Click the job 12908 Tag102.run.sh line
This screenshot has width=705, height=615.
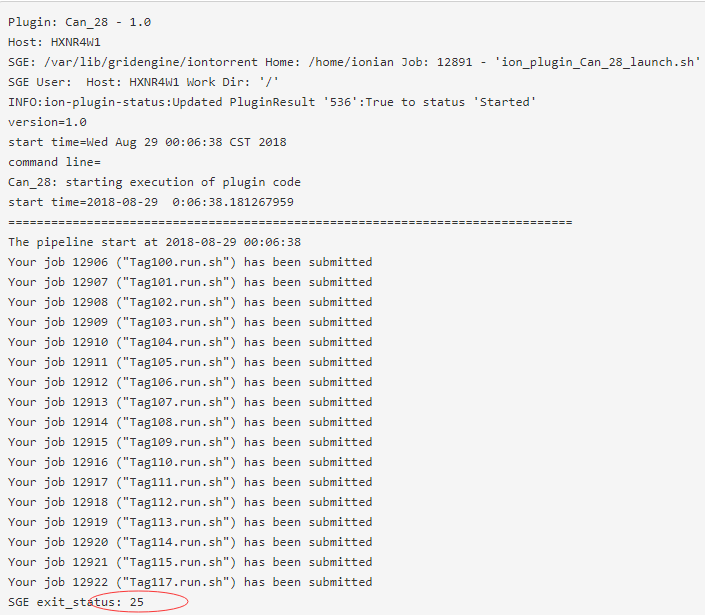[x=190, y=302]
